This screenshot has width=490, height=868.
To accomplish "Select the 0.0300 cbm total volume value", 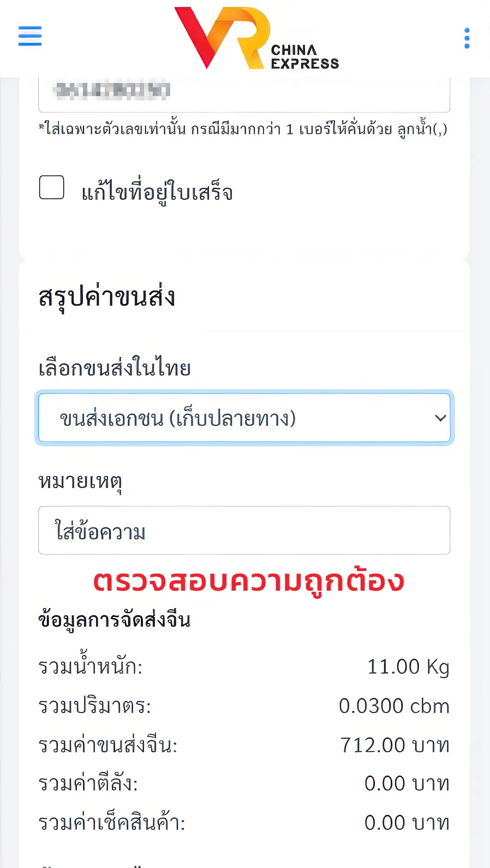I will point(394,706).
